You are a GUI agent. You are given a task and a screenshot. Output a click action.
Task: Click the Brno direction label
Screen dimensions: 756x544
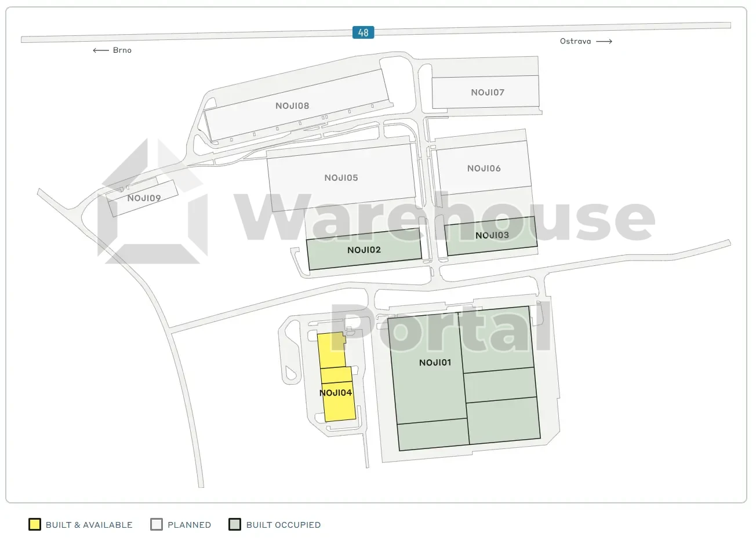coord(122,50)
